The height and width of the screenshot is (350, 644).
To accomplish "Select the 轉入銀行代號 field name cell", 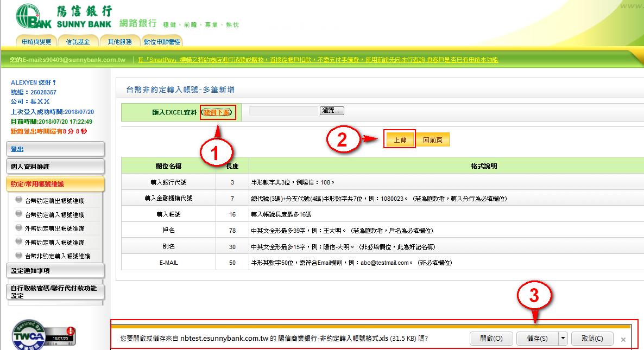I will [168, 182].
